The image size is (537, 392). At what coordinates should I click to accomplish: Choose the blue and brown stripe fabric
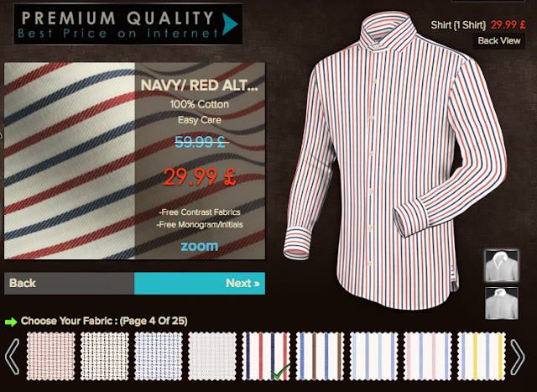click(320, 357)
